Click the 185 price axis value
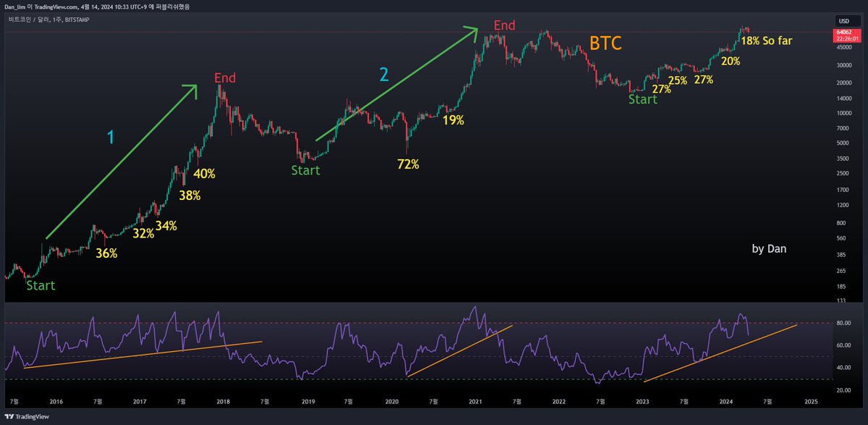Screen dimensions: 868x425 (840, 287)
